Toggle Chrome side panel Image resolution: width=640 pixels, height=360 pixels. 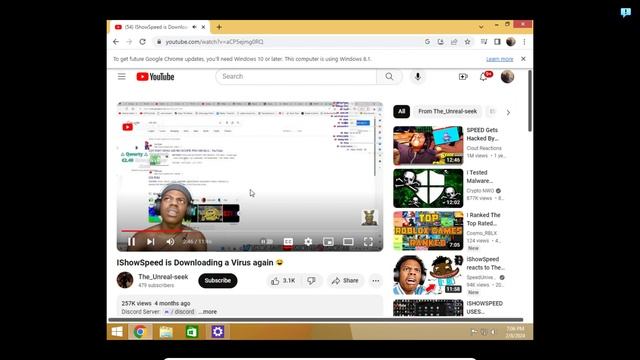tap(497, 42)
